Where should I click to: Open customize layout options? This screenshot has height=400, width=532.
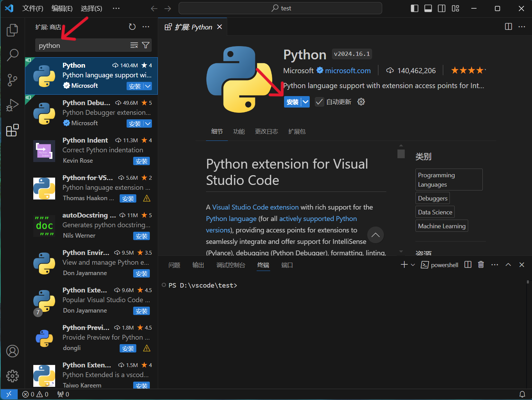455,8
